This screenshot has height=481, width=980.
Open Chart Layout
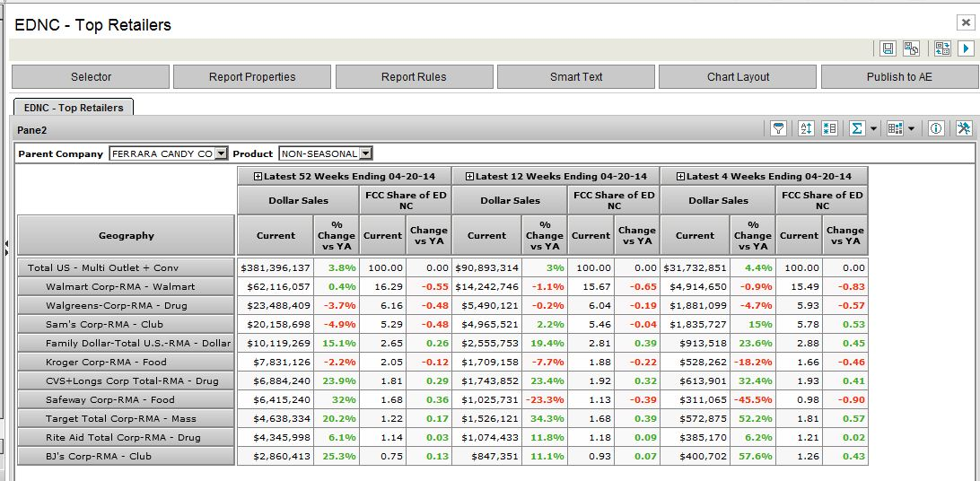point(738,77)
